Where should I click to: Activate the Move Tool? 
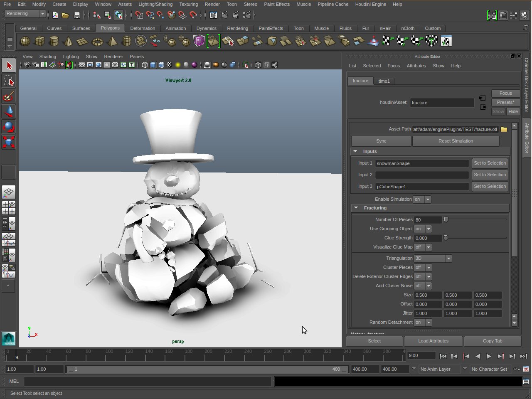(x=9, y=111)
